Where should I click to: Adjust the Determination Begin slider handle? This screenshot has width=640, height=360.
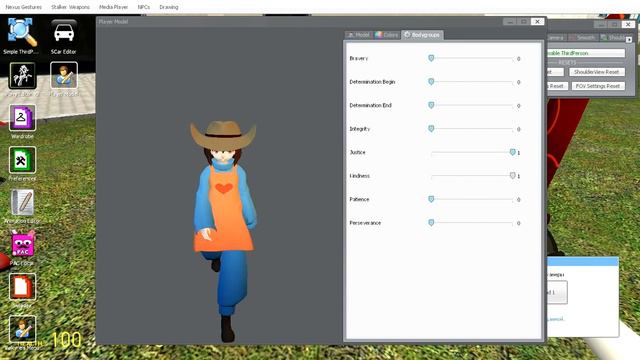431,82
